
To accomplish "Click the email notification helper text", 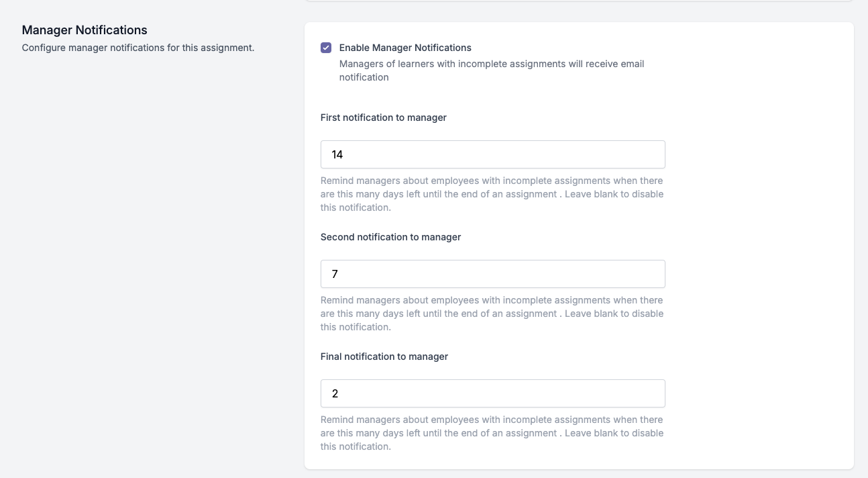I will click(492, 70).
